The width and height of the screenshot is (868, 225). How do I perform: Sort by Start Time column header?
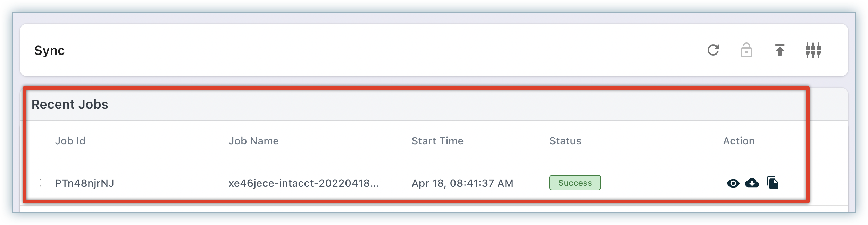click(x=437, y=141)
